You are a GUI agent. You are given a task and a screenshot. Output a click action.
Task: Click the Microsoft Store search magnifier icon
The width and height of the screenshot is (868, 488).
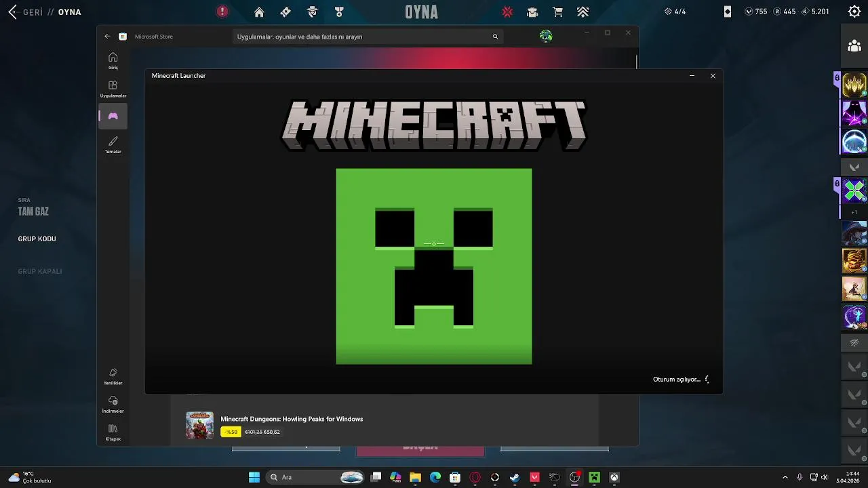[x=495, y=37]
